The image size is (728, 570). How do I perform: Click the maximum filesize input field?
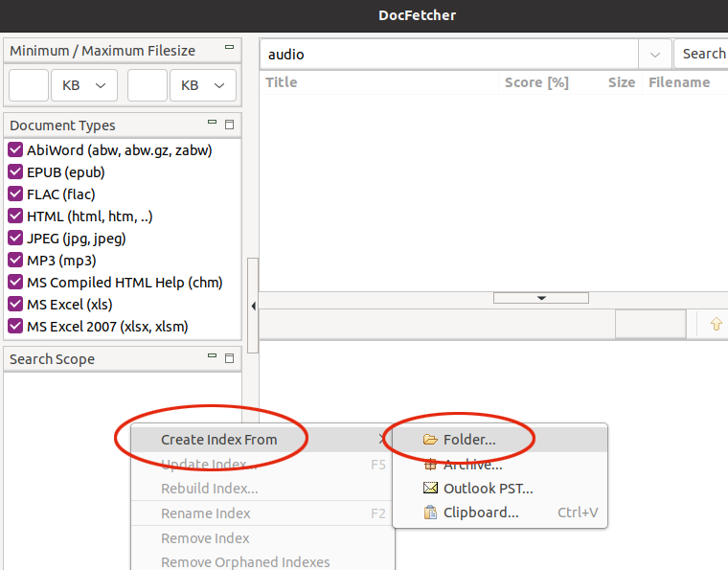click(148, 85)
